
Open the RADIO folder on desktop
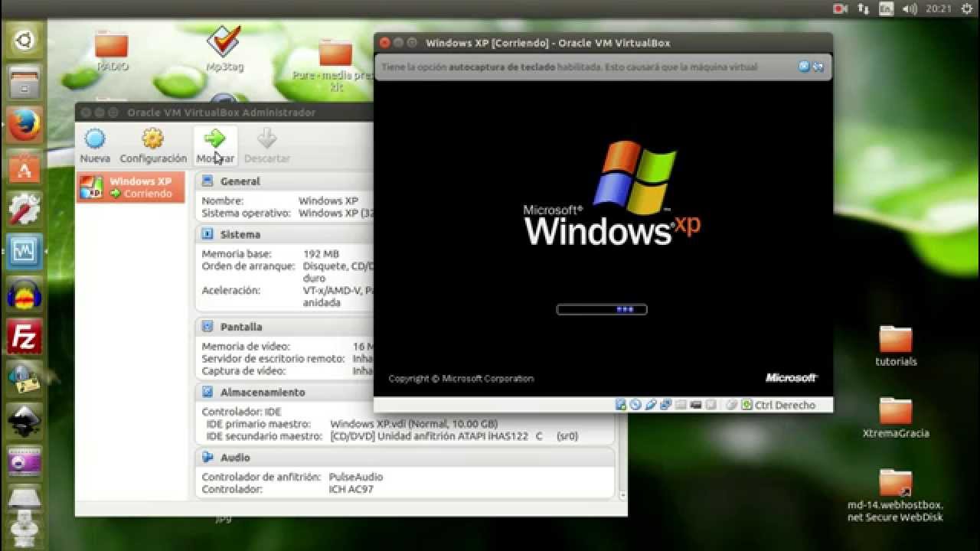point(112,51)
